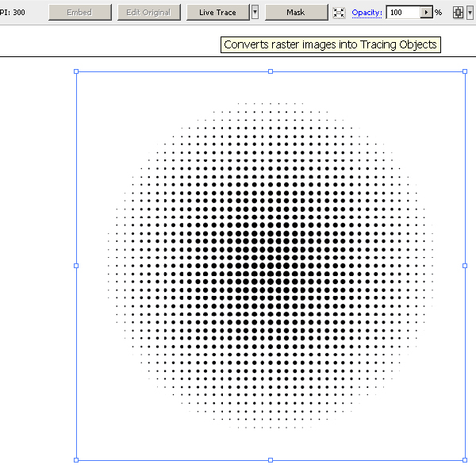This screenshot has width=476, height=476.
Task: Select the top-left bounding box handle
Action: click(76, 71)
